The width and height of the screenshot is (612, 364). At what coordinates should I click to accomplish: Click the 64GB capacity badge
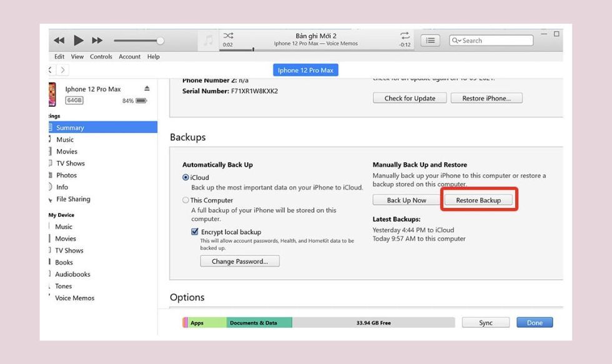pyautogui.click(x=74, y=101)
